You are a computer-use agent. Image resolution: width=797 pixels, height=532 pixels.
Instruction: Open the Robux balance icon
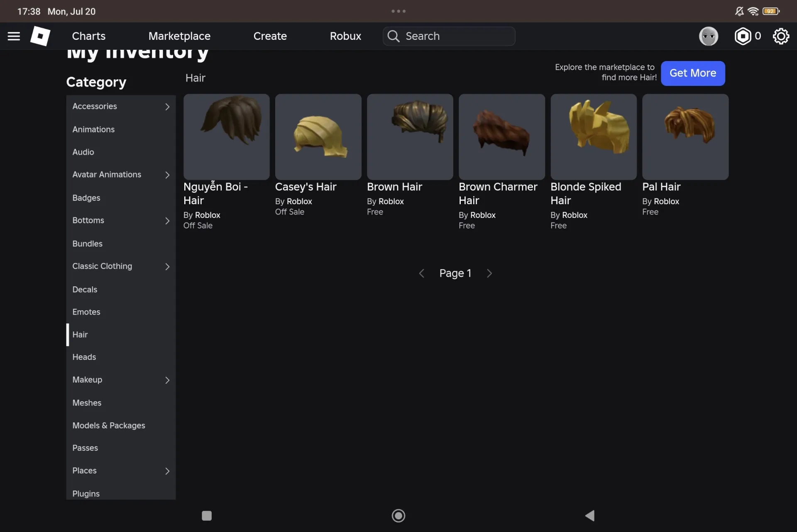(743, 36)
